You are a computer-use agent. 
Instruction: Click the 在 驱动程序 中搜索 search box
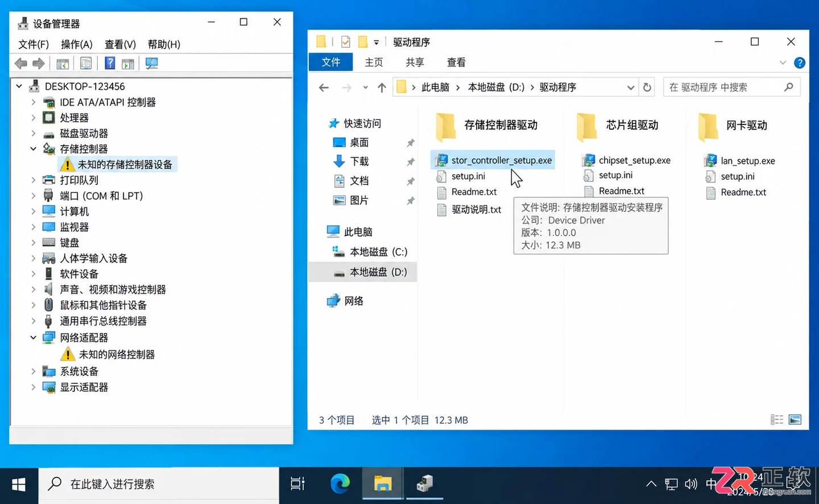731,88
